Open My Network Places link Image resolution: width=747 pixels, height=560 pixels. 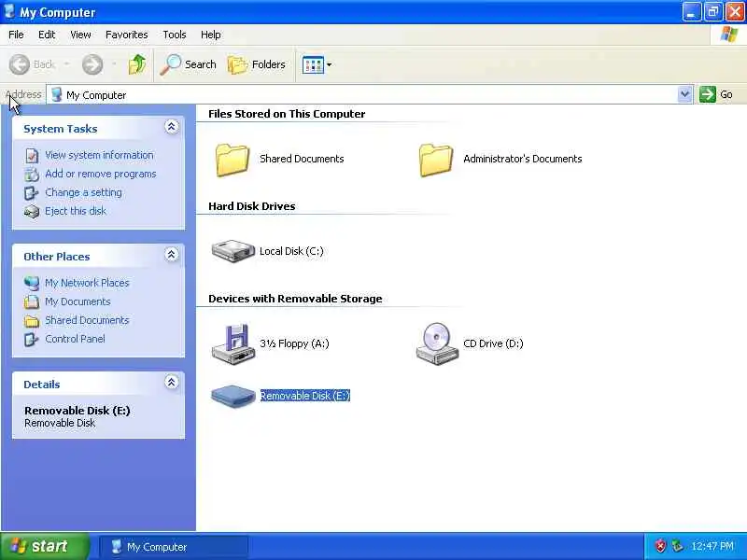pyautogui.click(x=87, y=283)
